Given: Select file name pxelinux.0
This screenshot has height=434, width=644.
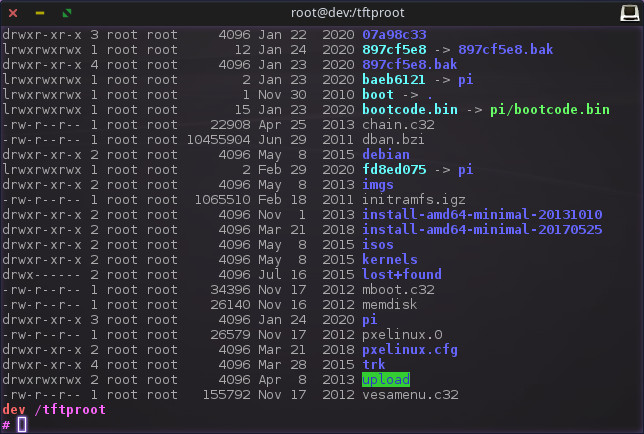Looking at the screenshot, I should pyautogui.click(x=402, y=335).
